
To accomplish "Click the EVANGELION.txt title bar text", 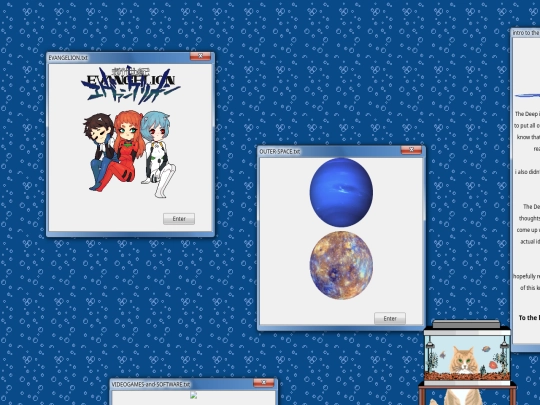I will pyautogui.click(x=68, y=58).
